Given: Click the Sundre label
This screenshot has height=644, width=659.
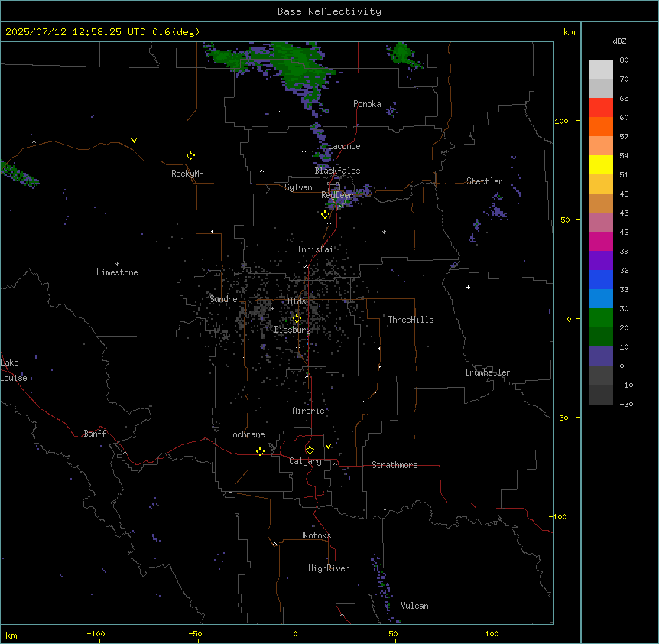Looking at the screenshot, I should click(223, 299).
